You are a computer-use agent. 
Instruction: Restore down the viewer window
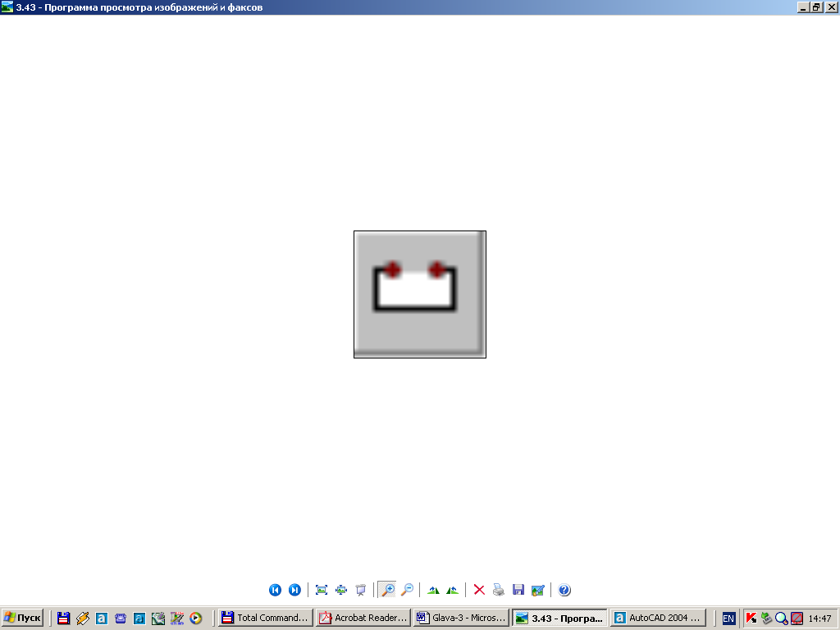816,7
